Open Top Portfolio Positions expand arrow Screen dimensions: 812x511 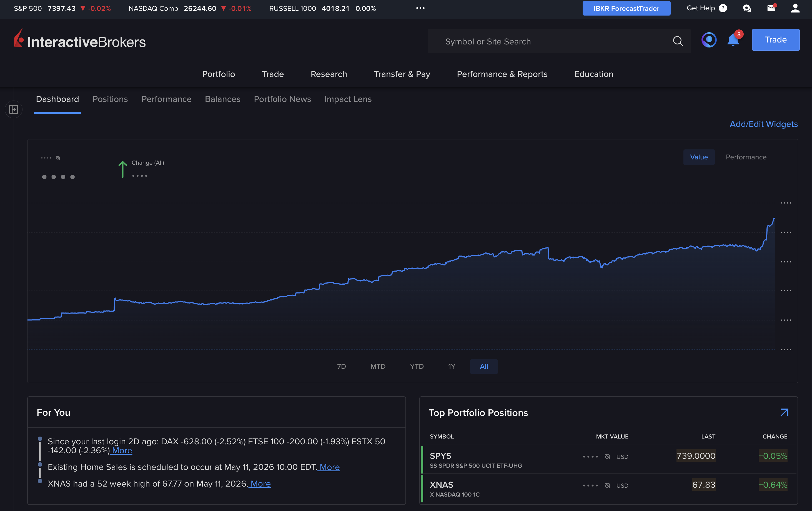click(x=784, y=412)
